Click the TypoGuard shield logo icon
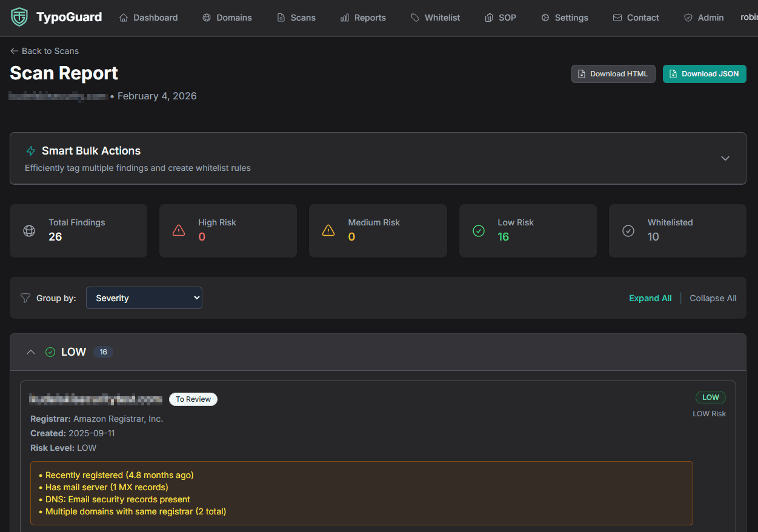Screen dimensions: 758x532 [x=19, y=18]
